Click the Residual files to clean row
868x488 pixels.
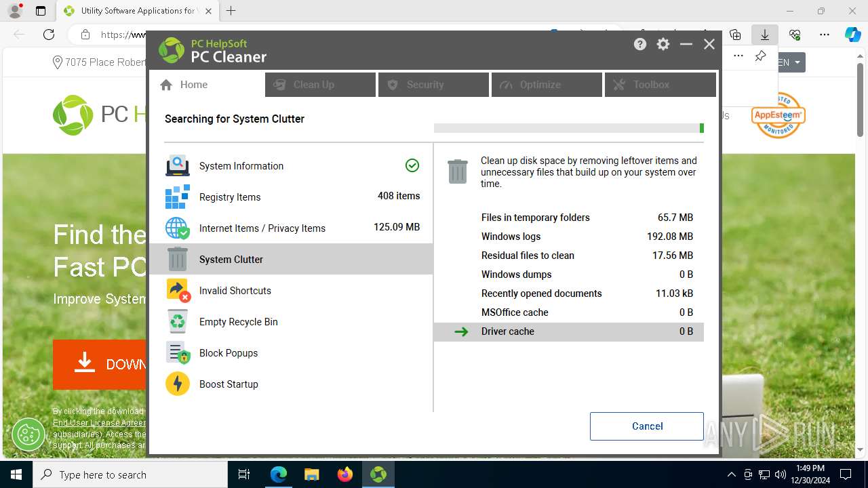click(569, 256)
